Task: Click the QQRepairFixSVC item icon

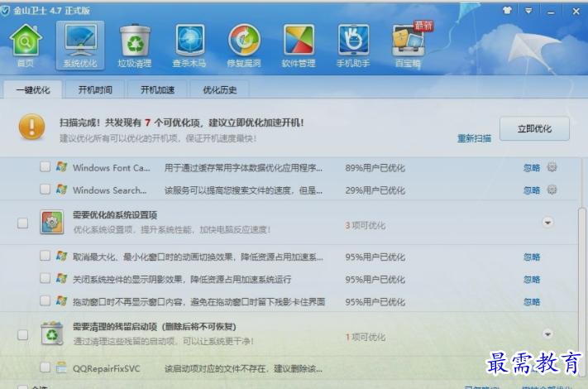Action: [x=61, y=367]
